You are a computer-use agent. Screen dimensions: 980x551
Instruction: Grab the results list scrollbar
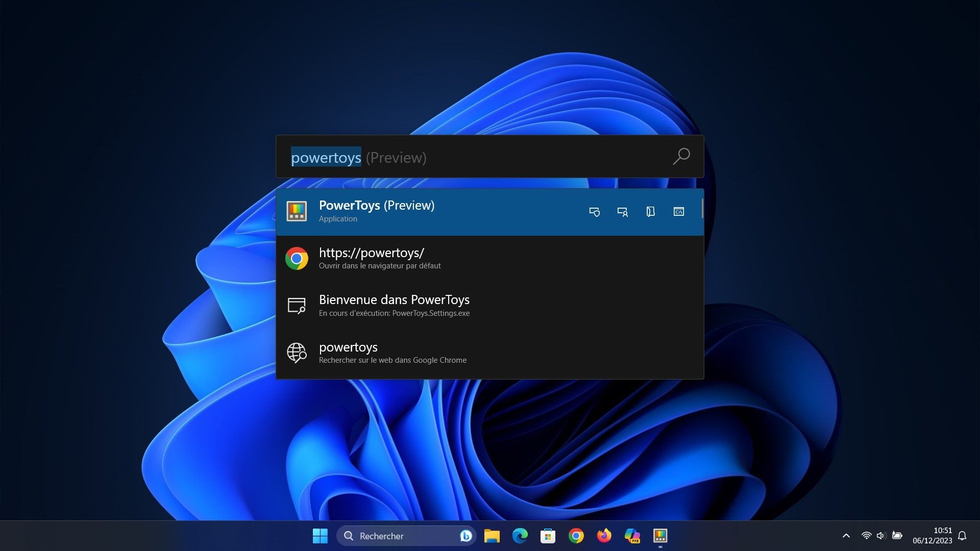point(702,209)
